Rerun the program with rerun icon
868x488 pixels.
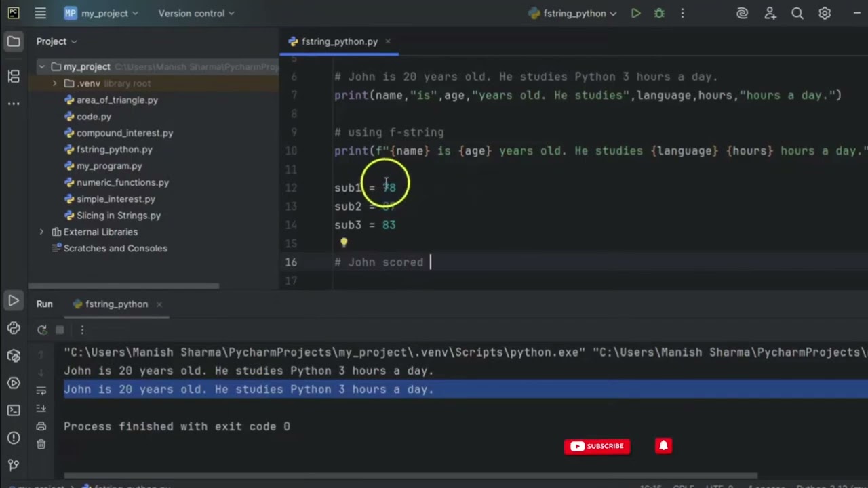point(42,330)
